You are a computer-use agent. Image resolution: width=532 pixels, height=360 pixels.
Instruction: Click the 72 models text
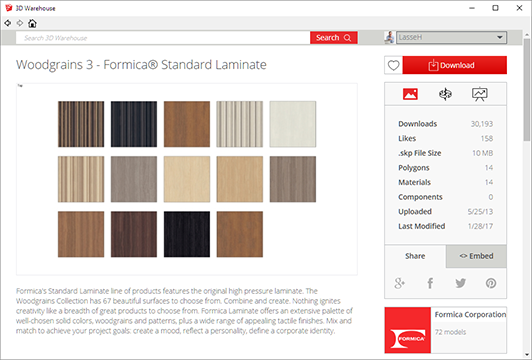point(450,332)
